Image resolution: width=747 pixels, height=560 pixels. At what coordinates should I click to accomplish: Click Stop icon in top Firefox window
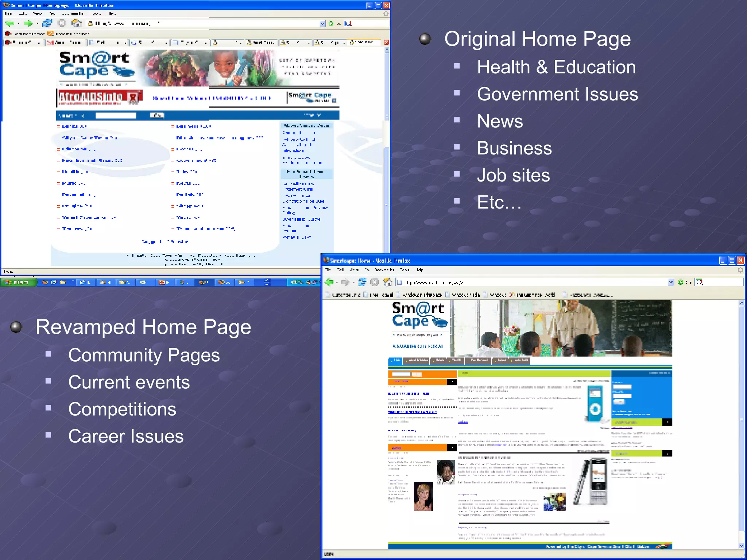tap(62, 23)
